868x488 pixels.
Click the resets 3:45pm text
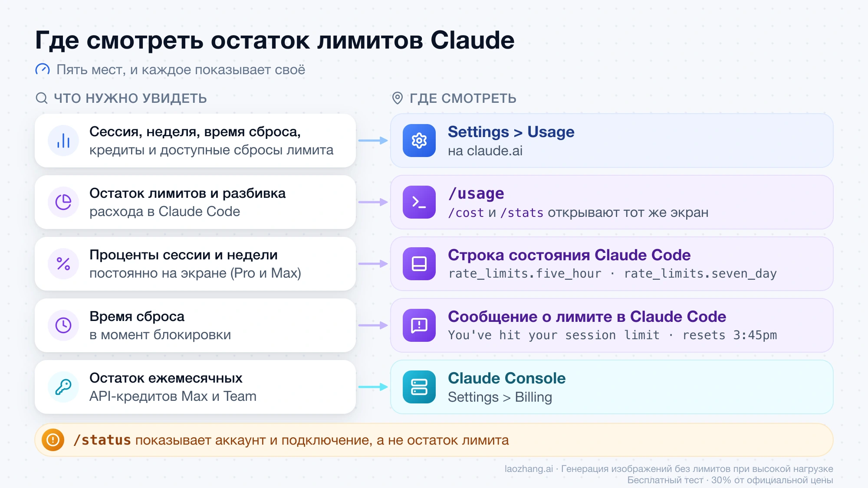click(730, 335)
